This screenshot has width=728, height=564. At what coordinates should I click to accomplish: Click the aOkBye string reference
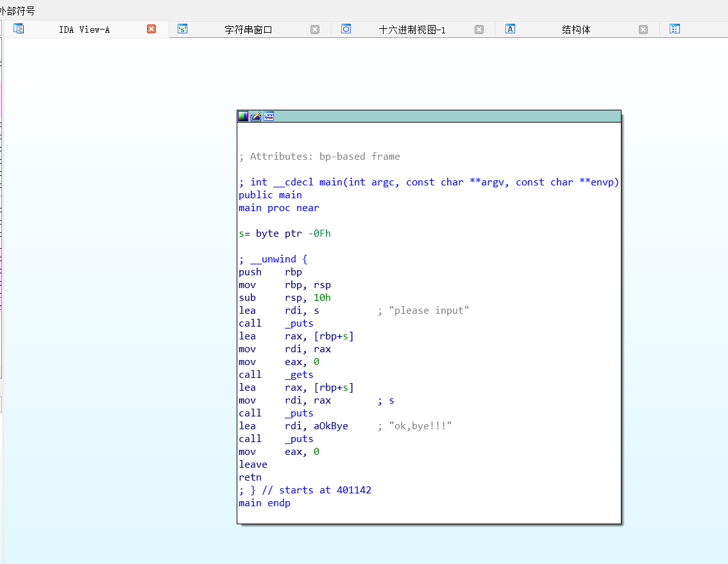(330, 426)
